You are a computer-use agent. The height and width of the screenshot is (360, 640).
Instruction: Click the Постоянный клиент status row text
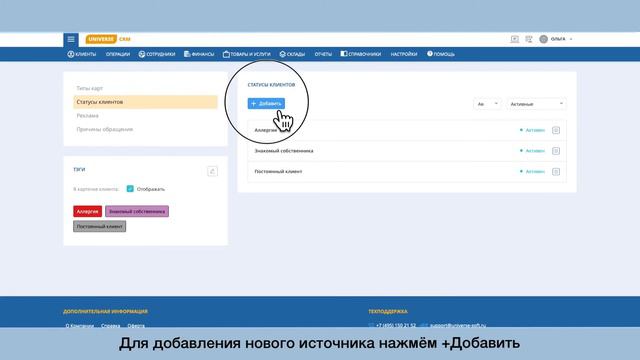(278, 172)
